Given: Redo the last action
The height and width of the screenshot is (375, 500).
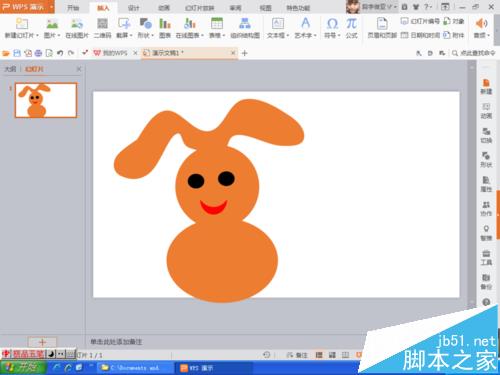Looking at the screenshot, I should point(71,53).
